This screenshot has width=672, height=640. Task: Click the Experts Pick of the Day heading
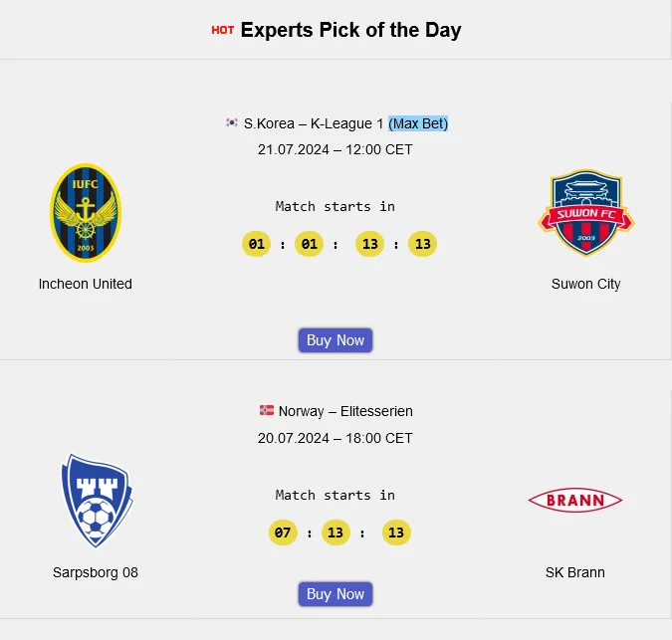point(350,30)
